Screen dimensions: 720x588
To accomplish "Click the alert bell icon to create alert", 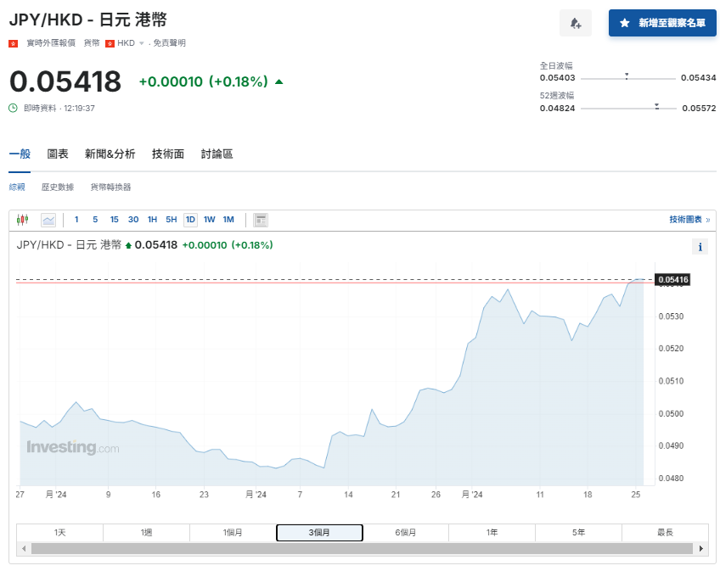I will (576, 23).
